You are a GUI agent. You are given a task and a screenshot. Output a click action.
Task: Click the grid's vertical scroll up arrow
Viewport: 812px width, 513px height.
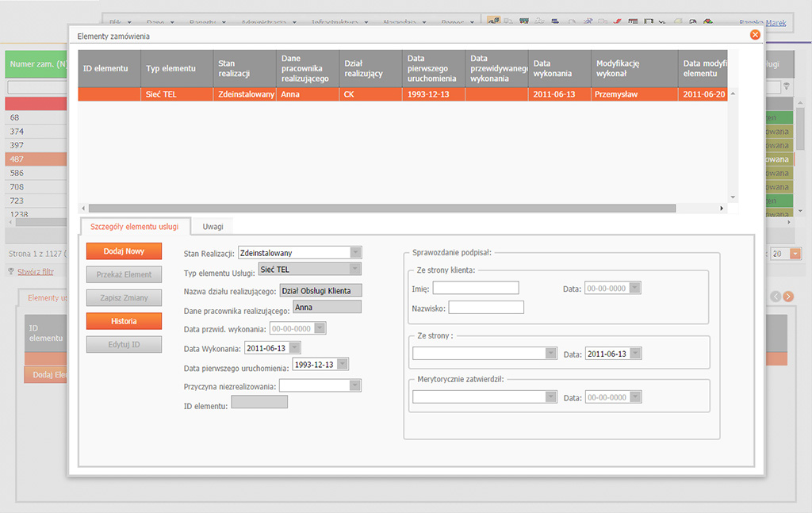733,94
